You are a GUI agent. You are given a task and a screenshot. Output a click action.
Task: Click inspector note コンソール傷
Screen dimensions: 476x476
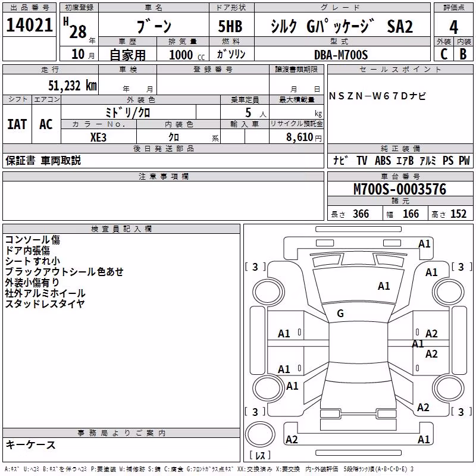tap(33, 240)
